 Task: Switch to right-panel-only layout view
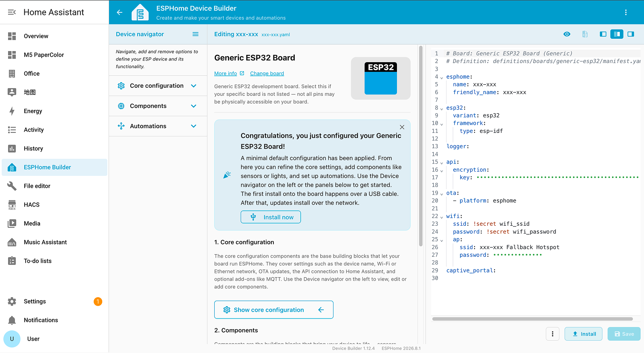click(631, 34)
